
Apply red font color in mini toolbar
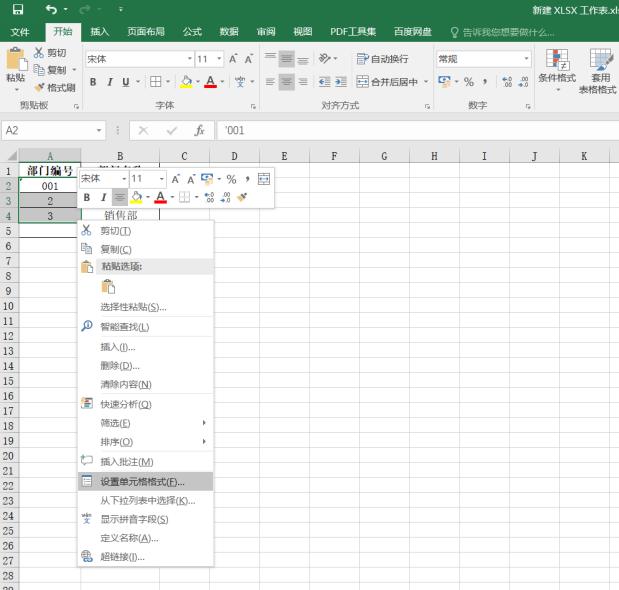pos(160,197)
